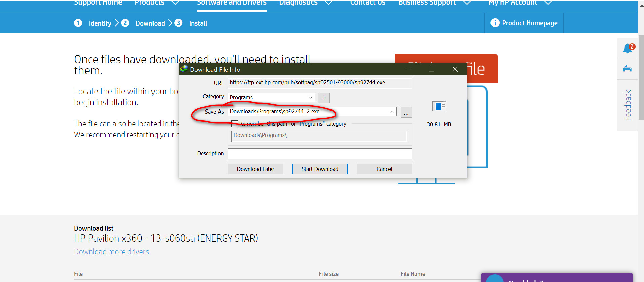The width and height of the screenshot is (644, 282).
Task: Click the Start Download button
Action: click(x=320, y=169)
